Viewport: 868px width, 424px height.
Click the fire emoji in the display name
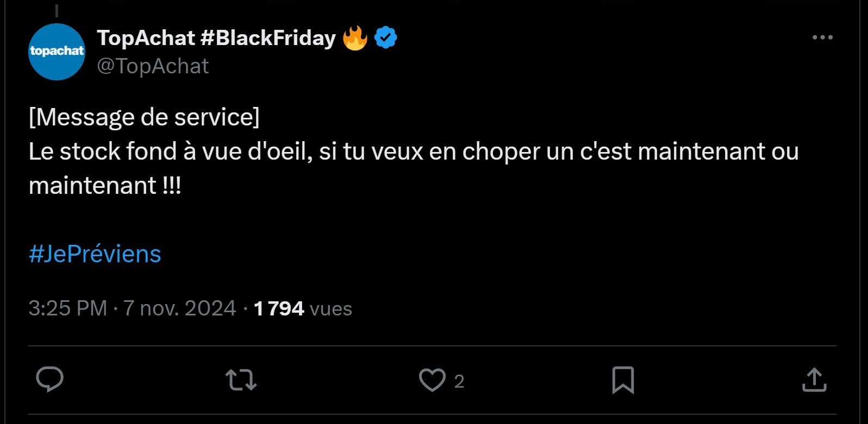click(x=356, y=37)
